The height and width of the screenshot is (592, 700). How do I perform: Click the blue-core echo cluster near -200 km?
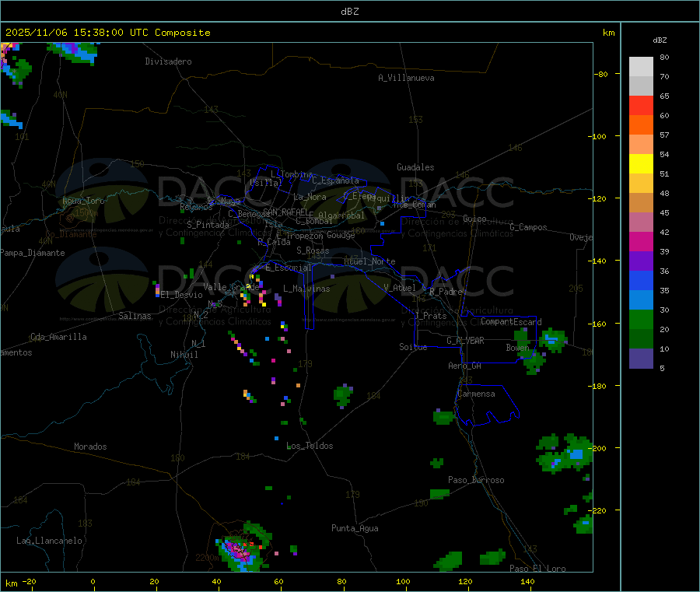coord(565,454)
